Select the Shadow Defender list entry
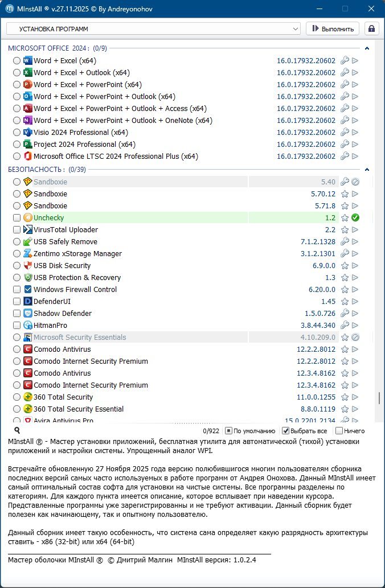Image resolution: width=385 pixels, height=588 pixels. point(62,314)
